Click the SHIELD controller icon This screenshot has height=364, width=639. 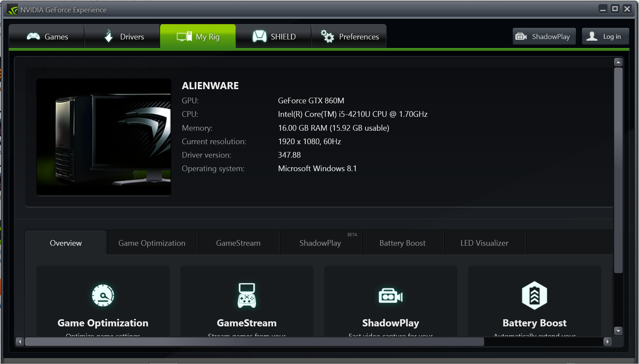(259, 36)
